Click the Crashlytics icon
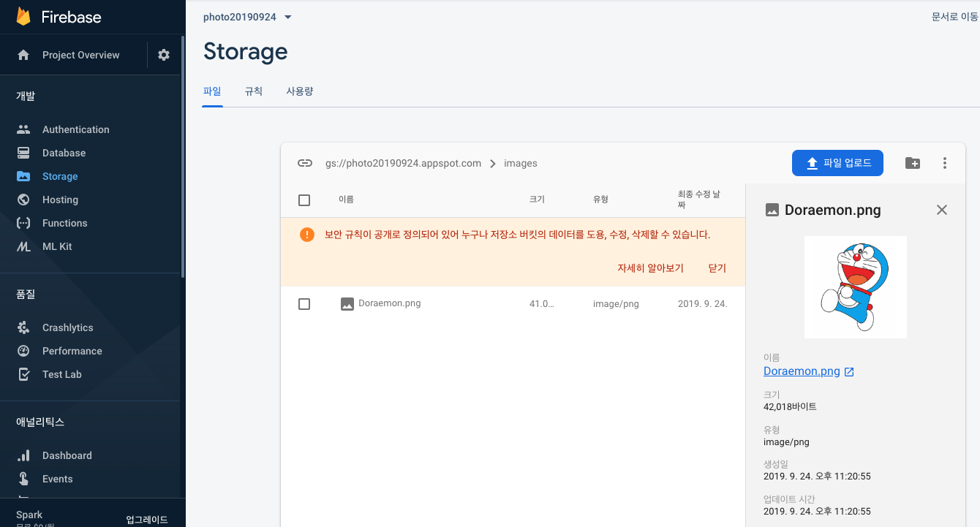 coord(23,327)
